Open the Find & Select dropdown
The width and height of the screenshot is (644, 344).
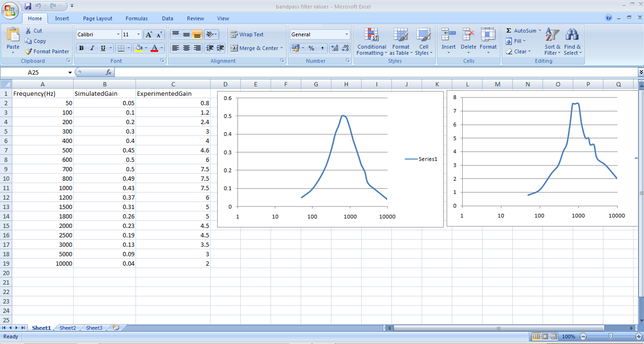[x=572, y=42]
